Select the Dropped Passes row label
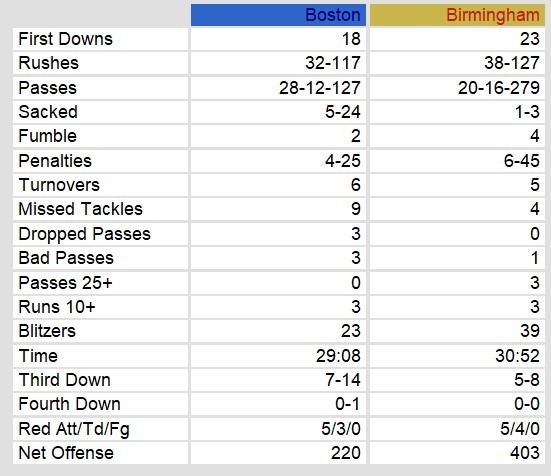This screenshot has width=551, height=476. pyautogui.click(x=84, y=234)
